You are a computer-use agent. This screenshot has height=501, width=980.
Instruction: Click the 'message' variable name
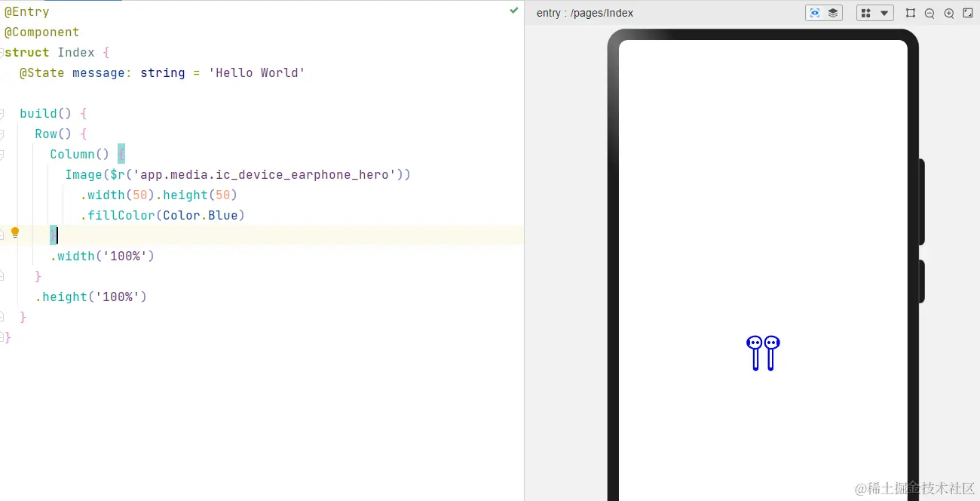(99, 73)
